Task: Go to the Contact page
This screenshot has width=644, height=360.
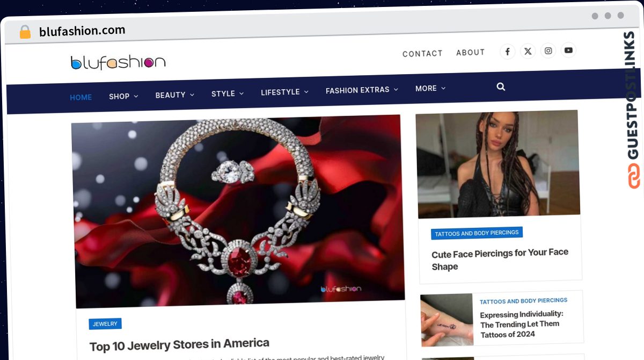Action: pyautogui.click(x=422, y=54)
